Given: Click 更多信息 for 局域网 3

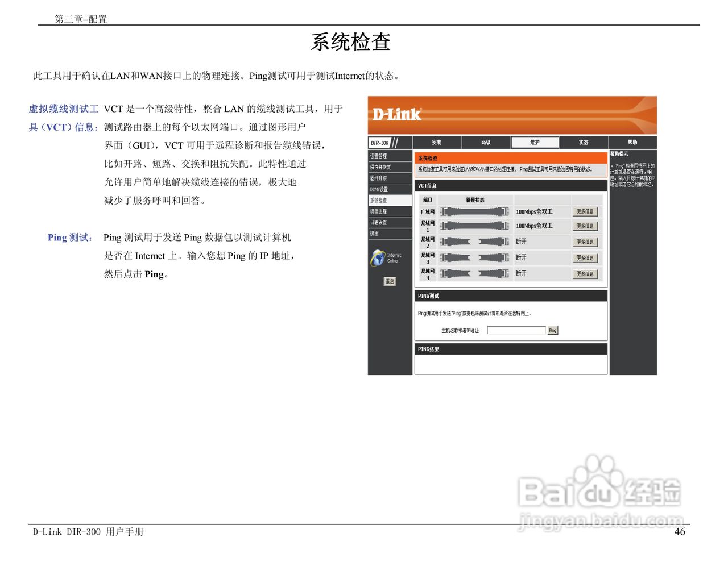Looking at the screenshot, I should click(585, 257).
